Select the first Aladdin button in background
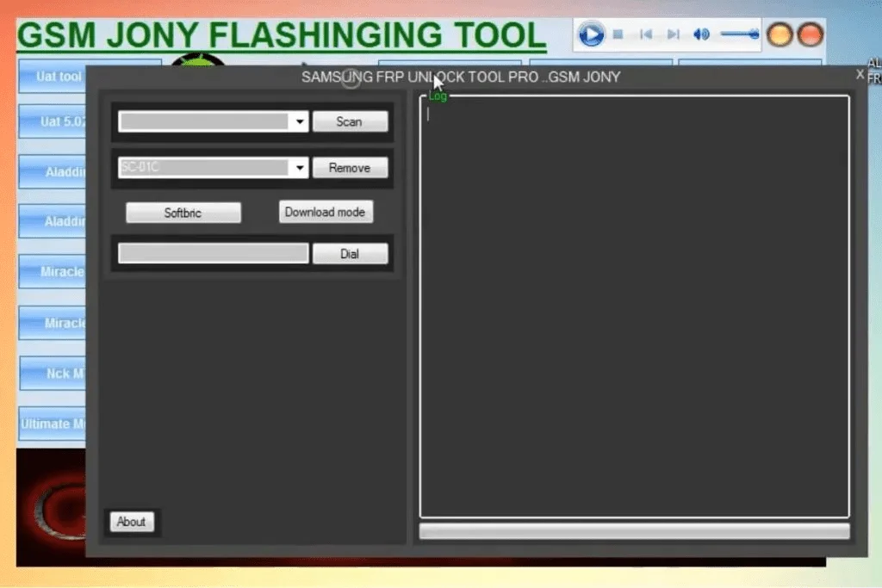Screen dimensions: 882x588 53,172
